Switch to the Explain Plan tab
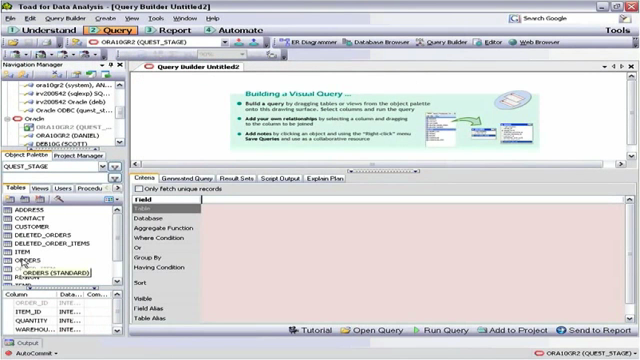This screenshot has height=360, width=640. 325,178
